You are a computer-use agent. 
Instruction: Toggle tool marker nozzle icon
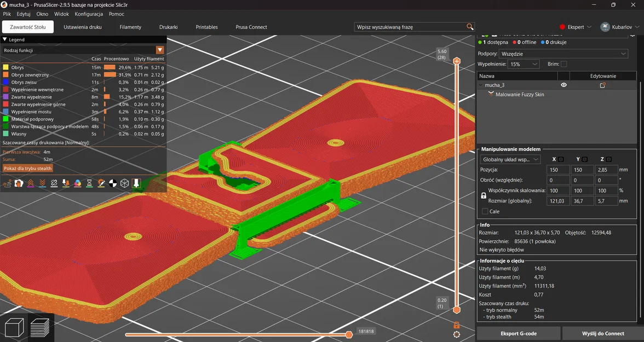(x=136, y=183)
